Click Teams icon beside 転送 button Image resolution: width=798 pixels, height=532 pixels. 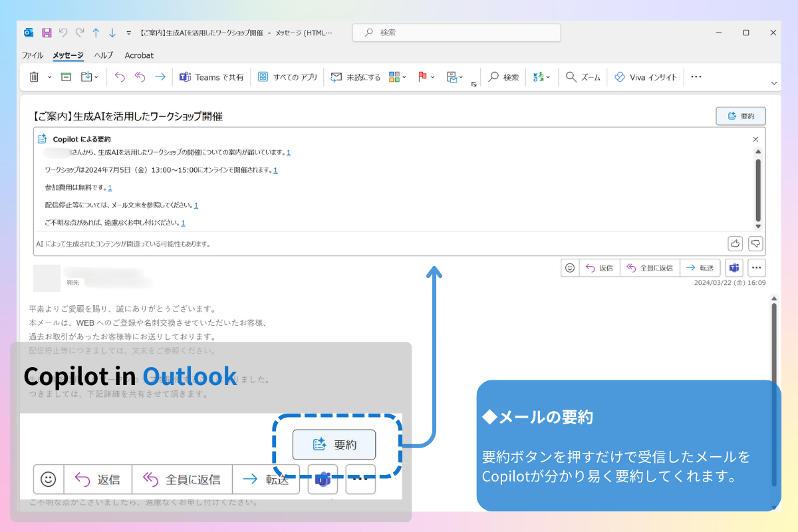(x=734, y=268)
